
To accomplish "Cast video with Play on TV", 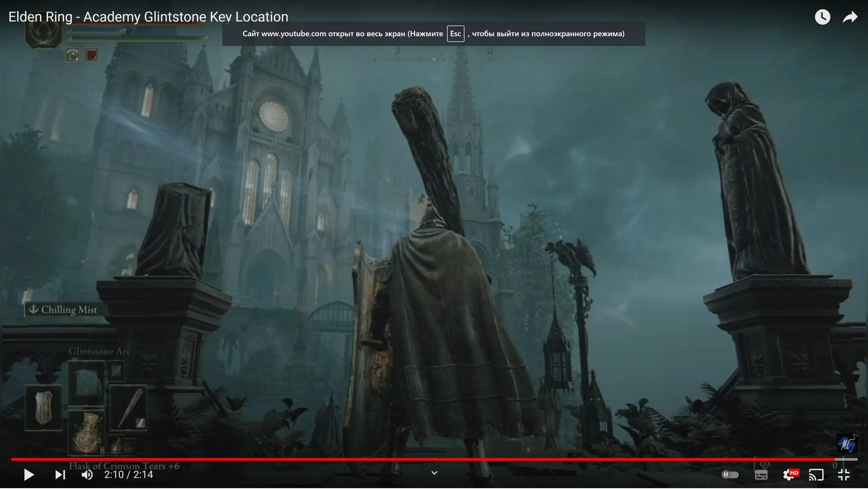I will pos(816,475).
